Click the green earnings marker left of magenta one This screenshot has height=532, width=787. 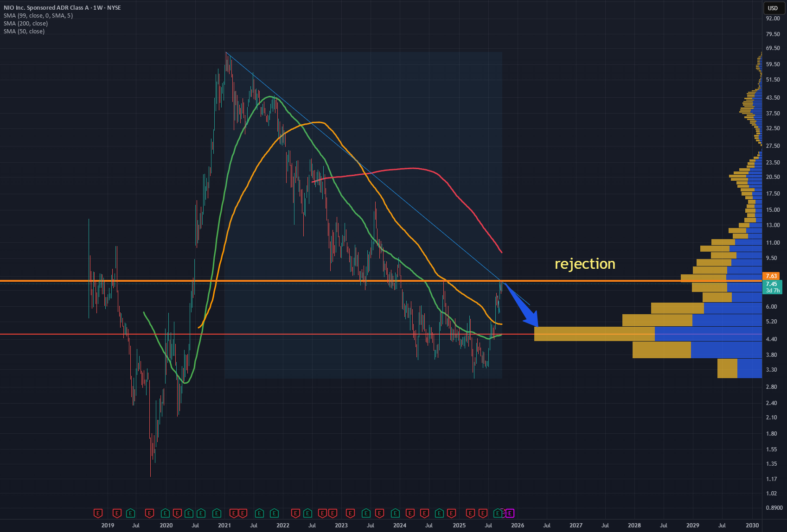click(498, 513)
